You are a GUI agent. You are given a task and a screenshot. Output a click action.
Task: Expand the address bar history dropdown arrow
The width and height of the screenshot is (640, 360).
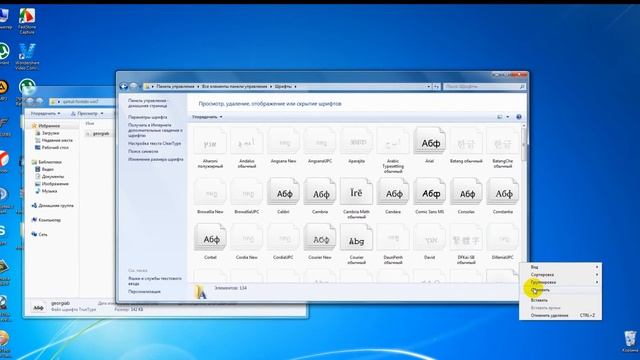tap(429, 87)
